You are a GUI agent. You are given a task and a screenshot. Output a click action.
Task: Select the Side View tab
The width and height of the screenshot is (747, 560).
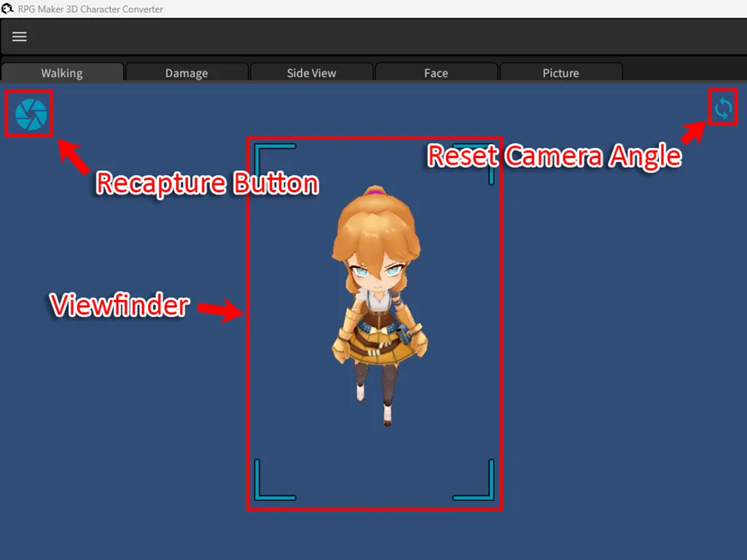311,73
